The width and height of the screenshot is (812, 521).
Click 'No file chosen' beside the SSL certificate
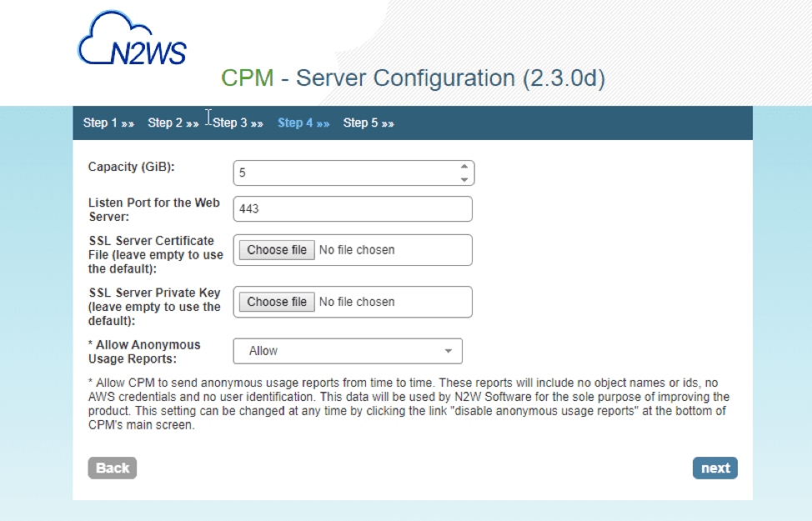point(357,250)
